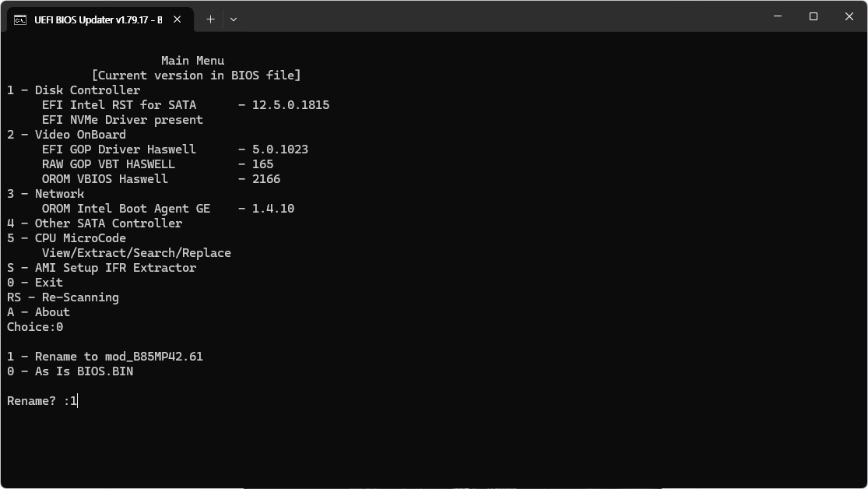The height and width of the screenshot is (489, 868).
Task: Click 'OROM VBIOS Haswell' text
Action: (x=104, y=179)
